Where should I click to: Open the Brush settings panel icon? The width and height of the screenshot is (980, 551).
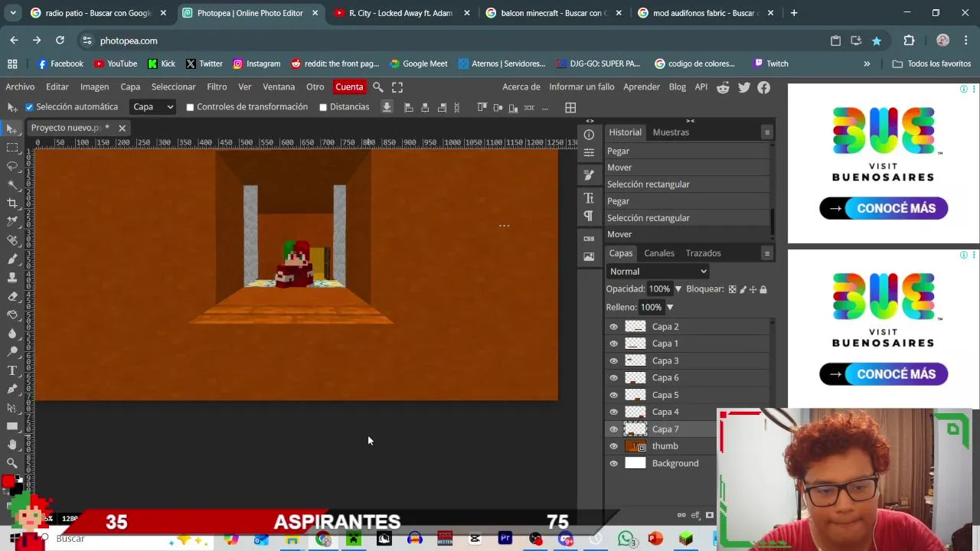[589, 175]
